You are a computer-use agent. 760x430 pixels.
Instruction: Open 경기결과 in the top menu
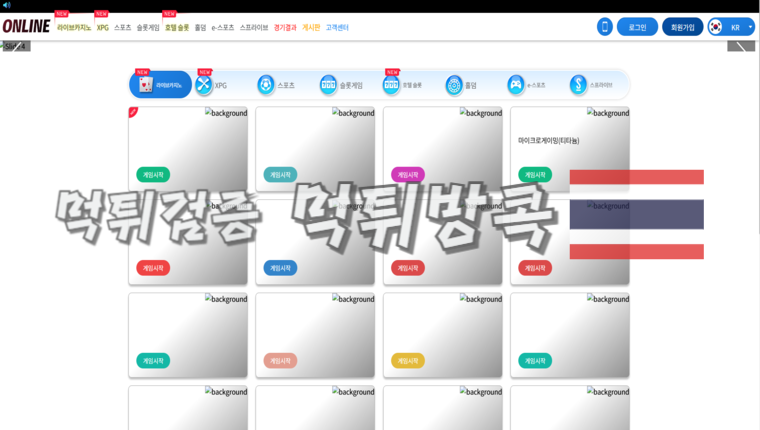(285, 28)
